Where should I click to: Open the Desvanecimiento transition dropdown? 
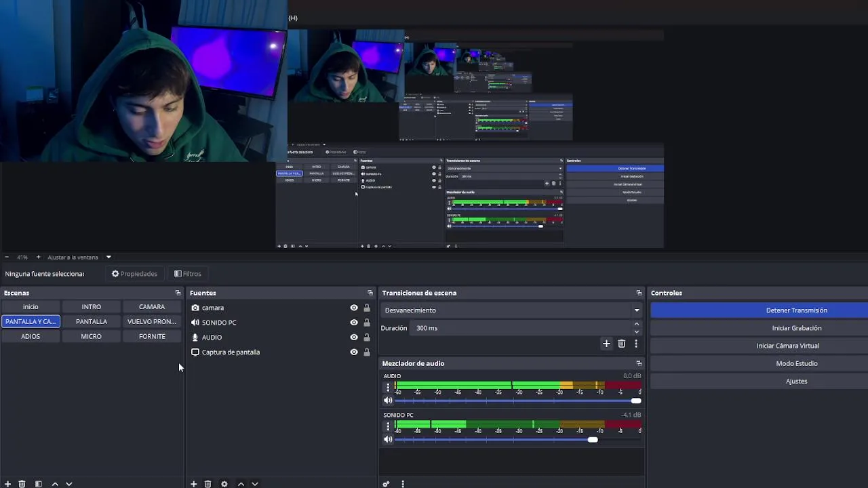coord(512,310)
